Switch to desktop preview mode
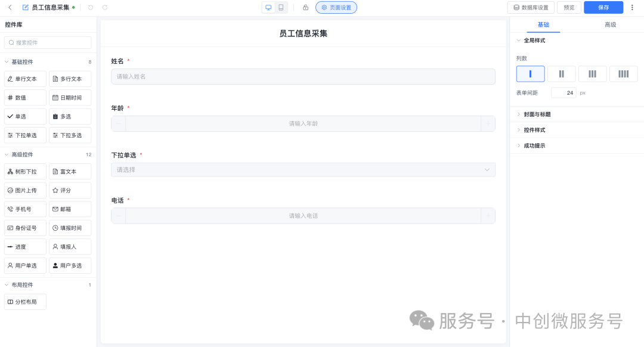Image resolution: width=644 pixels, height=347 pixels. (268, 7)
